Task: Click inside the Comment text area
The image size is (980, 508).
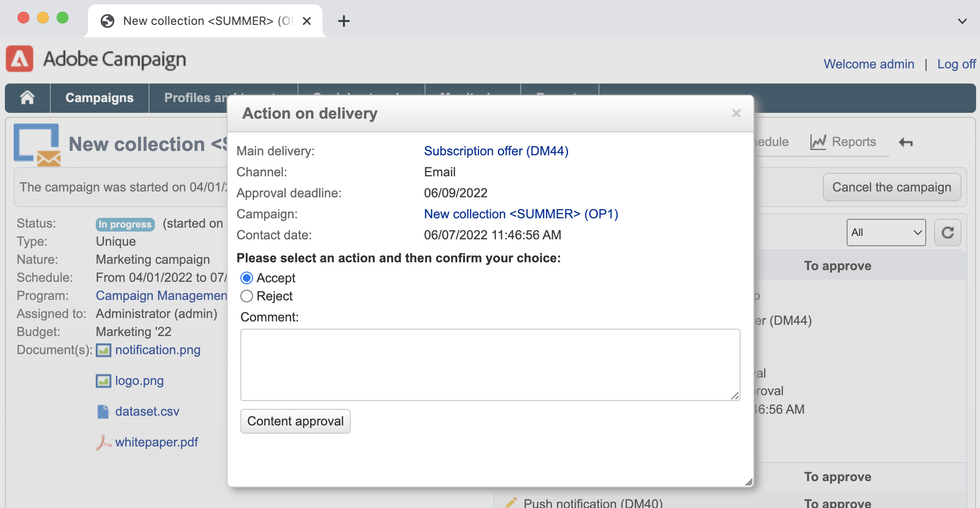Action: tap(490, 364)
